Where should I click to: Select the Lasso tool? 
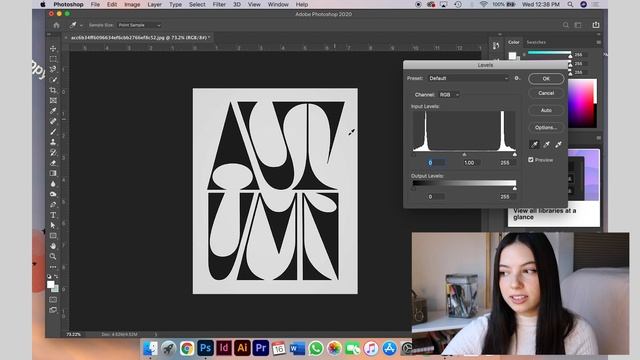pos(53,69)
